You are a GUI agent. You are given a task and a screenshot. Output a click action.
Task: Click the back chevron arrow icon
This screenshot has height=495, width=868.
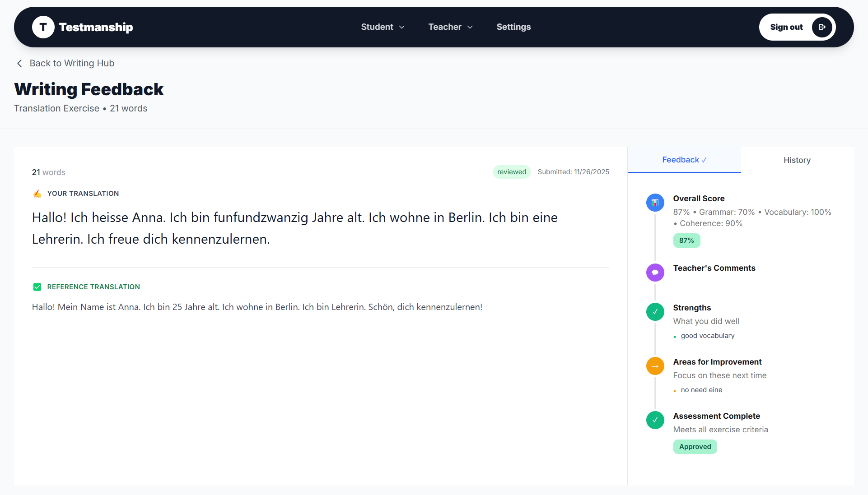click(x=19, y=64)
